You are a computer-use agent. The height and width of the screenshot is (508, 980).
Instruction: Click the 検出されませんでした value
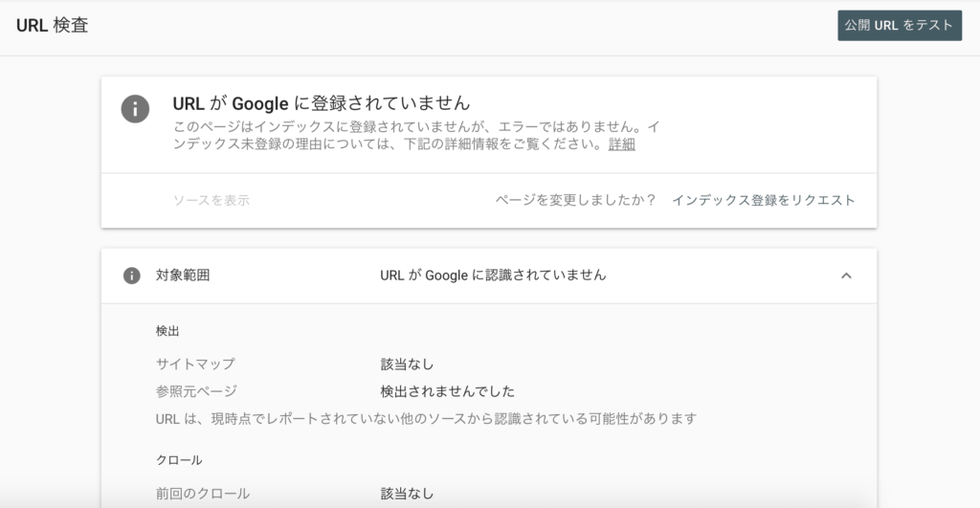[x=447, y=391]
